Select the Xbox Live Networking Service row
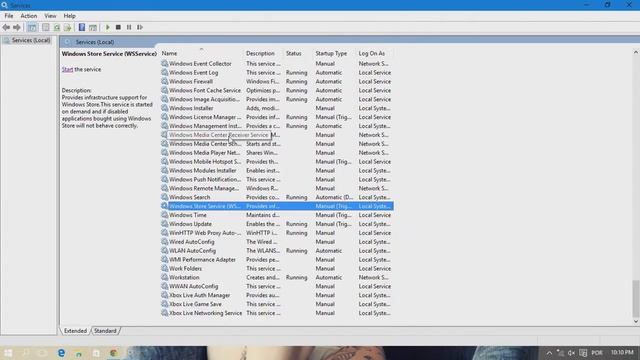Image resolution: width=640 pixels, height=360 pixels. 277,313
